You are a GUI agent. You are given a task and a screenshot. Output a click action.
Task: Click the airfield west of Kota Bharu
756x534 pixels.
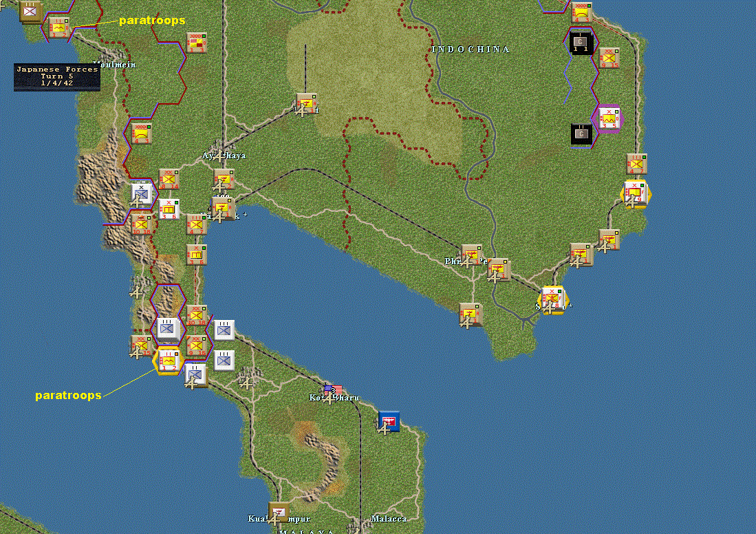point(246,383)
